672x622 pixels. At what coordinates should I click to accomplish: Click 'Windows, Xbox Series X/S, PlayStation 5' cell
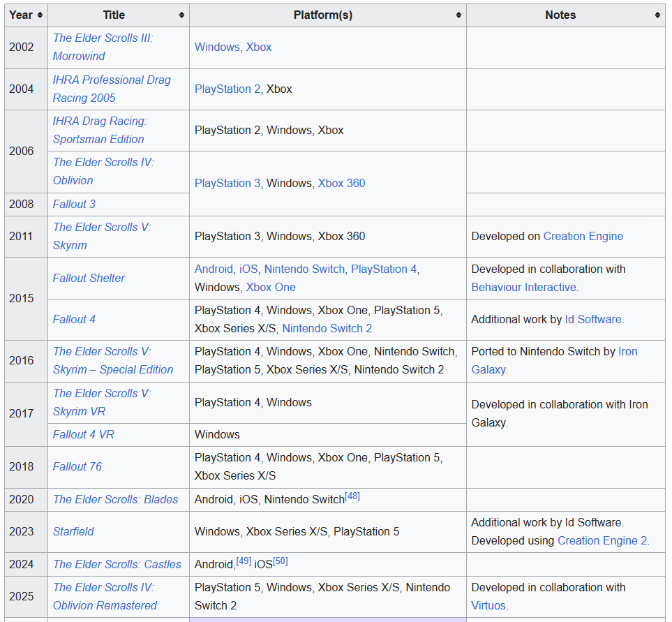click(328, 531)
